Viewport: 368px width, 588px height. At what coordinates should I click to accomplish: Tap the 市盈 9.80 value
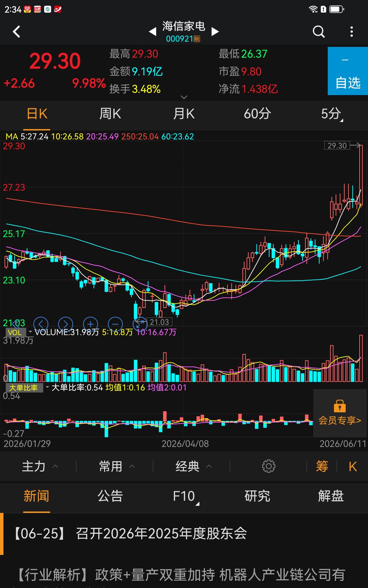click(252, 71)
